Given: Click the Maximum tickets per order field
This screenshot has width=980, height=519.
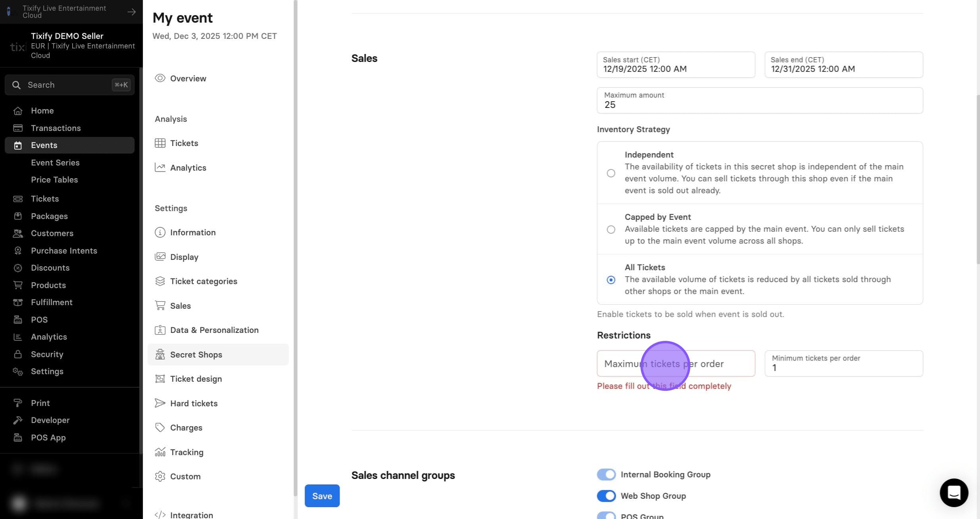Looking at the screenshot, I should pos(676,363).
